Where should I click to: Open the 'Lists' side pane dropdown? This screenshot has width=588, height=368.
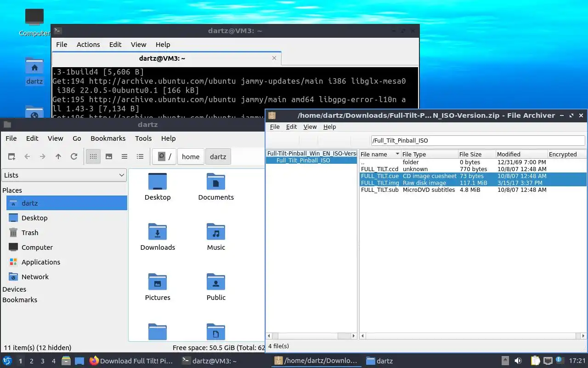(x=64, y=175)
